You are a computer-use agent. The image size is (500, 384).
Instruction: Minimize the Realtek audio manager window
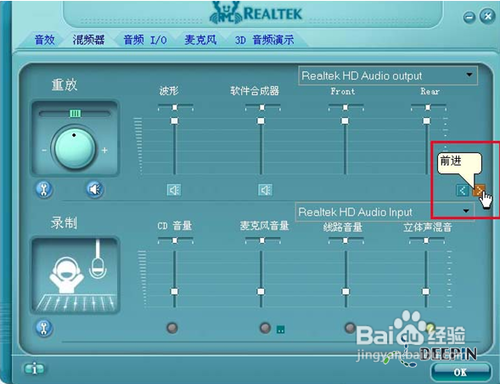point(469,17)
